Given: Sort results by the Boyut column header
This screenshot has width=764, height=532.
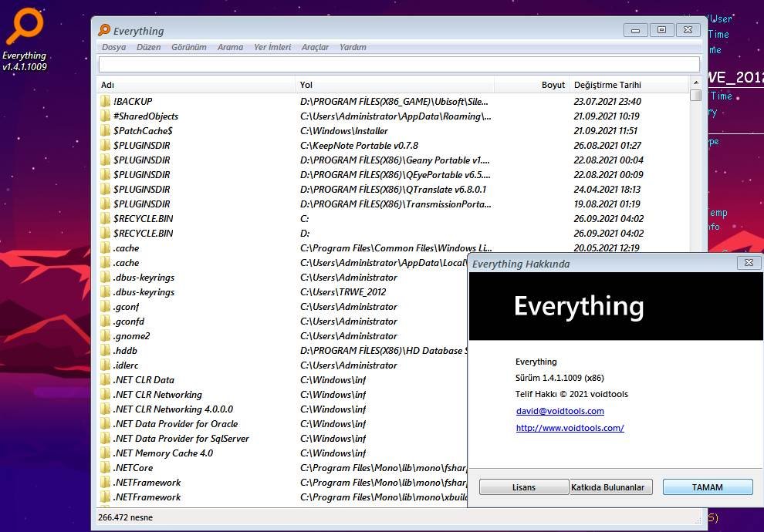Looking at the screenshot, I should pos(531,85).
